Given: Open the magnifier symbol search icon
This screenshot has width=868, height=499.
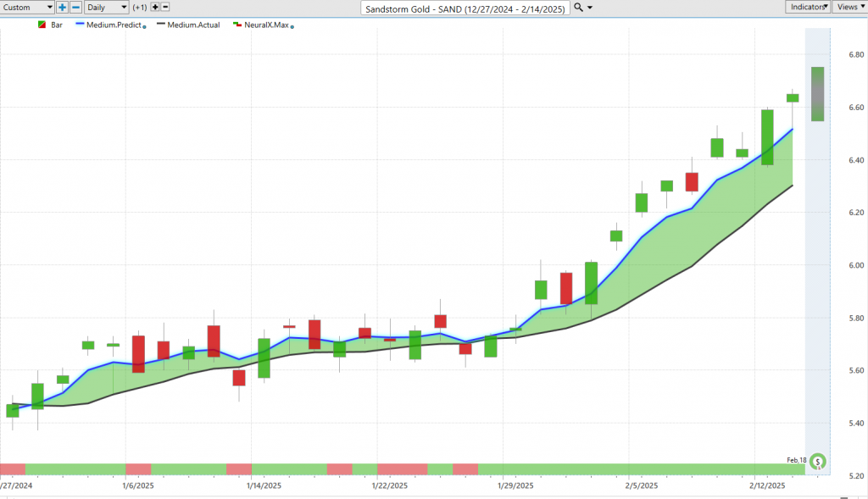Looking at the screenshot, I should coord(578,7).
